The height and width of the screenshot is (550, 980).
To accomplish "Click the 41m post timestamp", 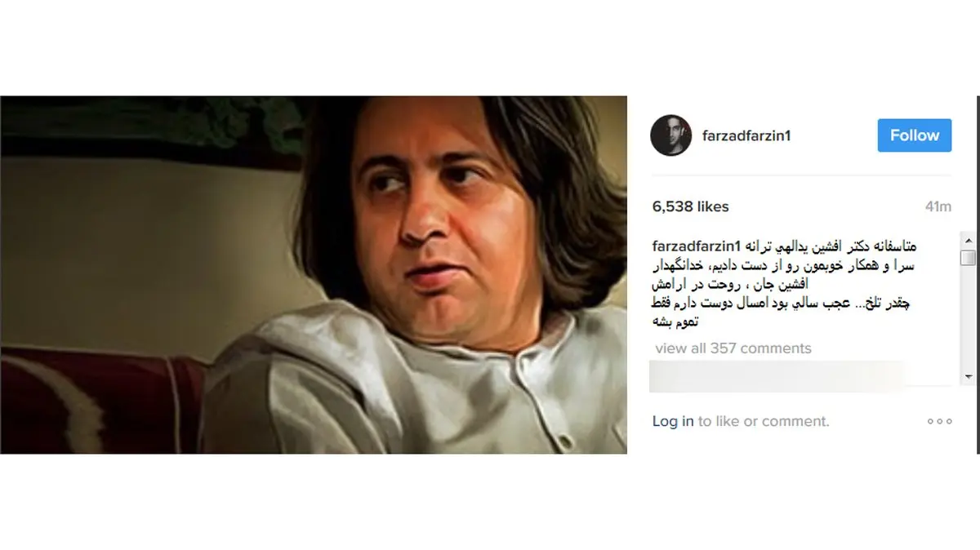I will pyautogui.click(x=938, y=207).
